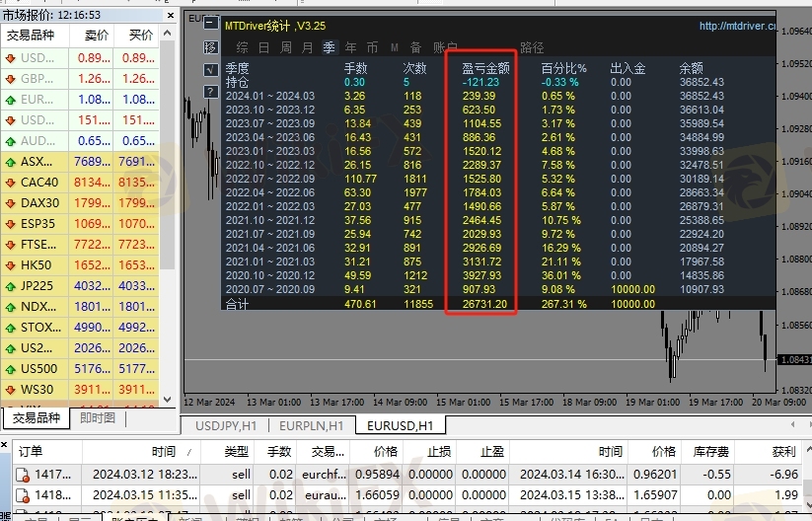Select the CAC40 symbol row

pyautogui.click(x=80, y=183)
